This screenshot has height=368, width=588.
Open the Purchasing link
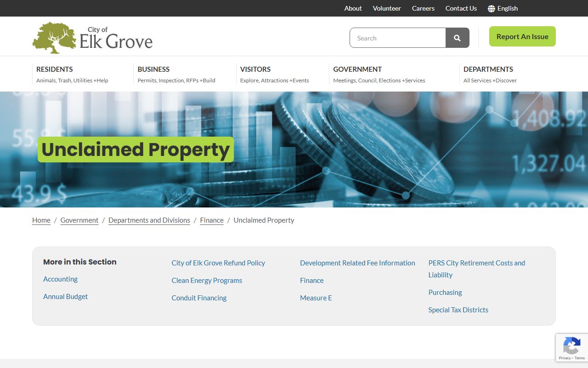pyautogui.click(x=445, y=293)
